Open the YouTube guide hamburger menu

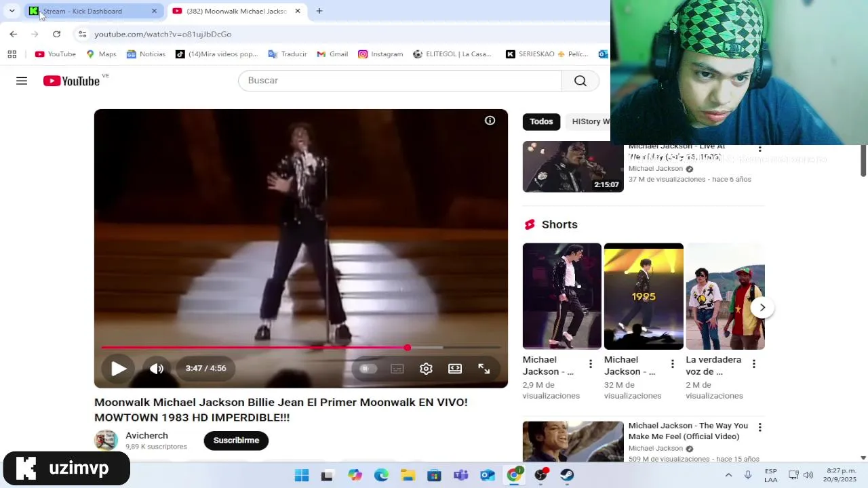(x=22, y=81)
